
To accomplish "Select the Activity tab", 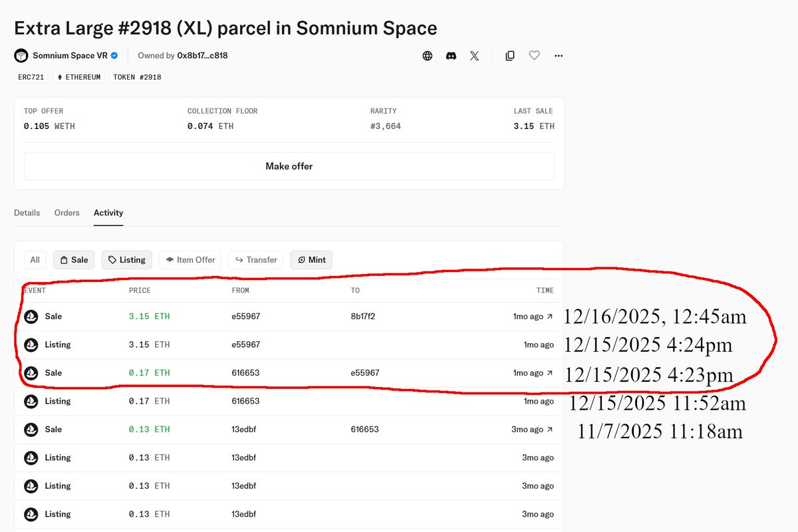I will (x=108, y=213).
